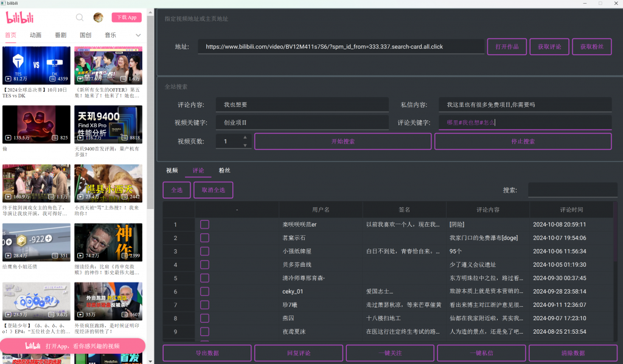The image size is (623, 364).
Task: Select the 音乐 tab
Action: [x=111, y=35]
